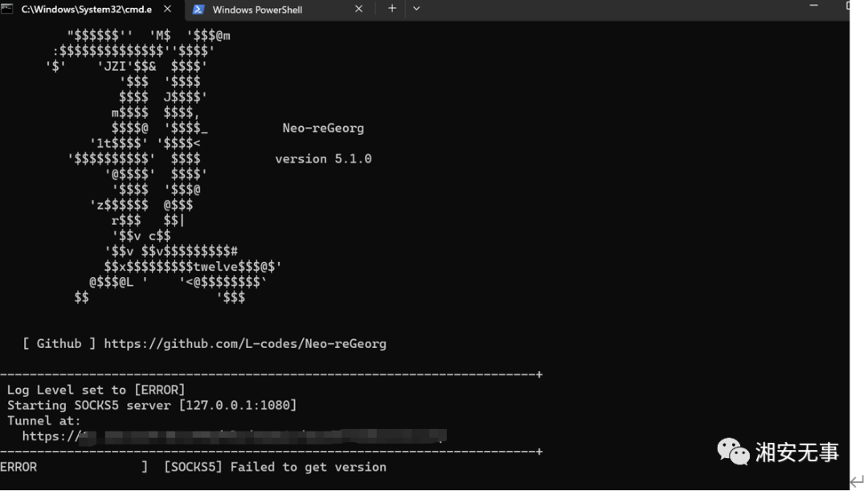Click the 'Neo-reGeorg' title text

323,129
